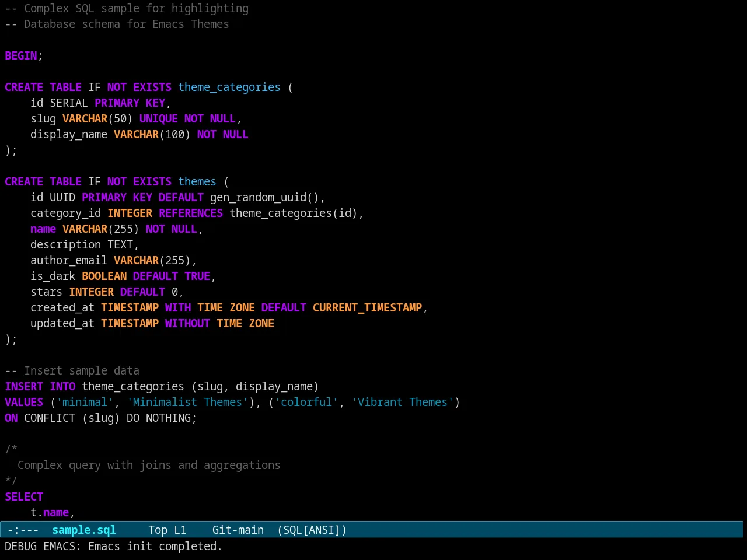Click the 'Vibrant Themes' string literal
The image size is (747, 560).
tap(403, 402)
